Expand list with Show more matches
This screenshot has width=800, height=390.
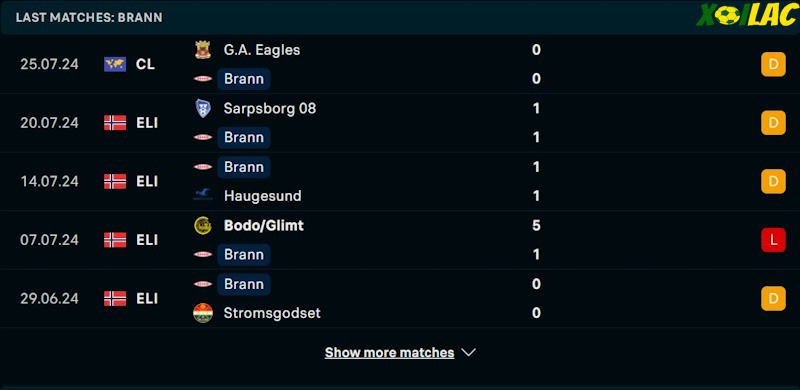(389, 353)
